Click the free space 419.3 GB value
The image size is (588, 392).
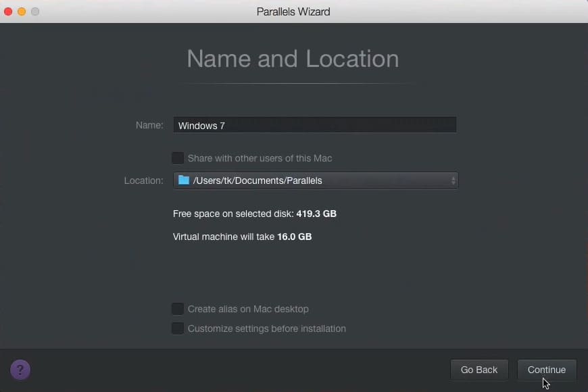316,214
